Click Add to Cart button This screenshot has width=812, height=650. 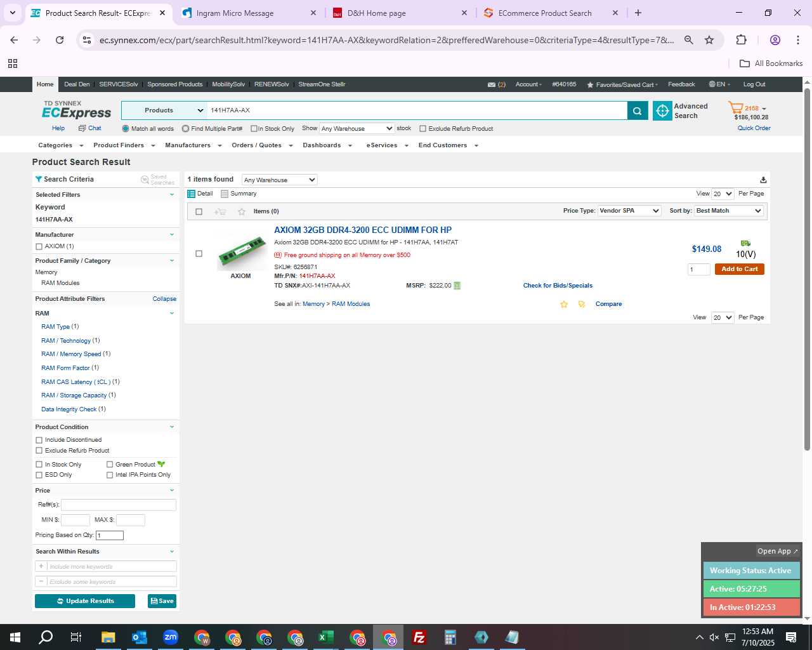(x=740, y=269)
